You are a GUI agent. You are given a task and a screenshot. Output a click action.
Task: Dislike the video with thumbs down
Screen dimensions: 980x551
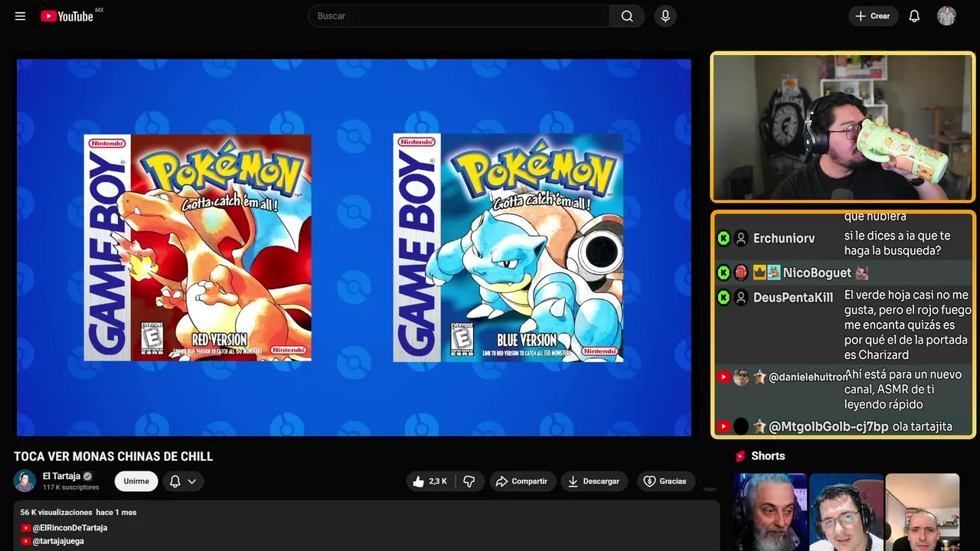[469, 481]
